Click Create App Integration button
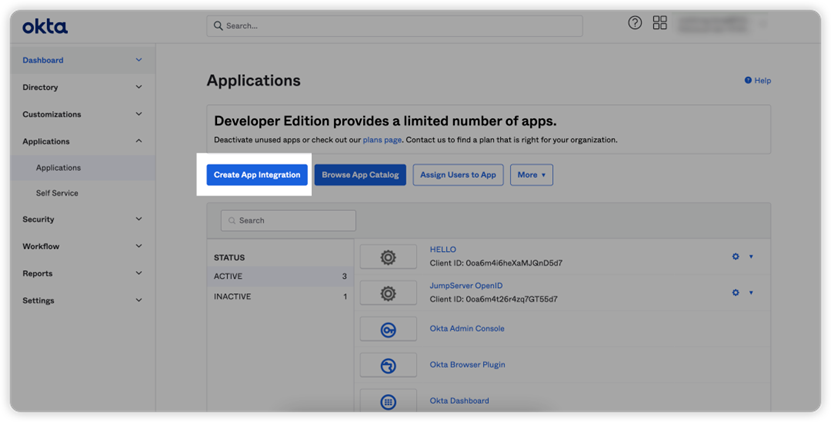The image size is (831, 422). 257,175
